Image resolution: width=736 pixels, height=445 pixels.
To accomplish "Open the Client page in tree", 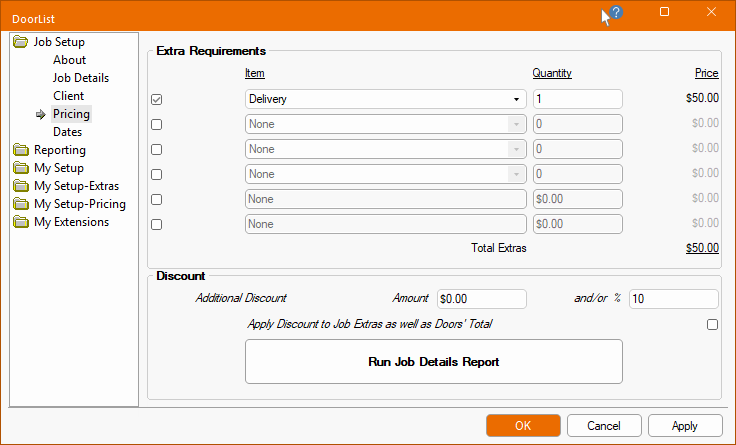I will 69,96.
